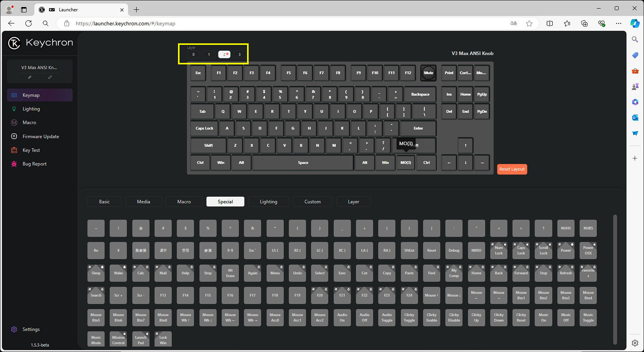This screenshot has height=352, width=644.
Task: Open the Edge split screen icon
Action: tap(549, 23)
